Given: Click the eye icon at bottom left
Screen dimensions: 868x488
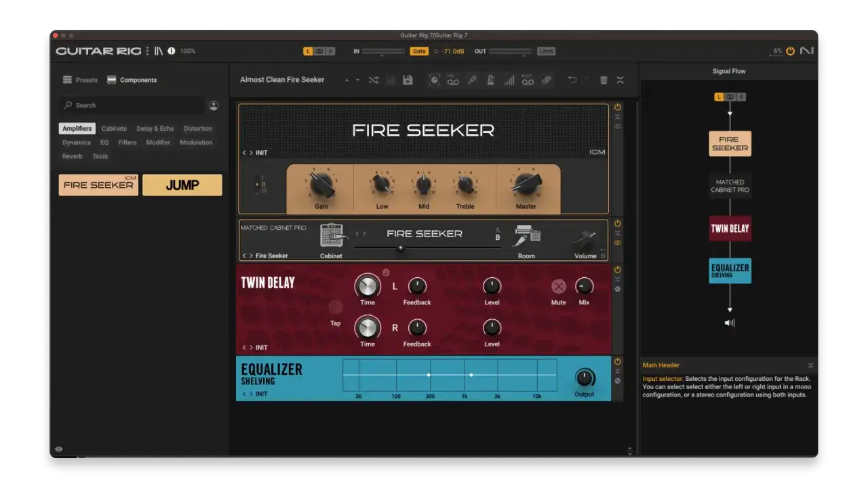Looking at the screenshot, I should (x=59, y=449).
